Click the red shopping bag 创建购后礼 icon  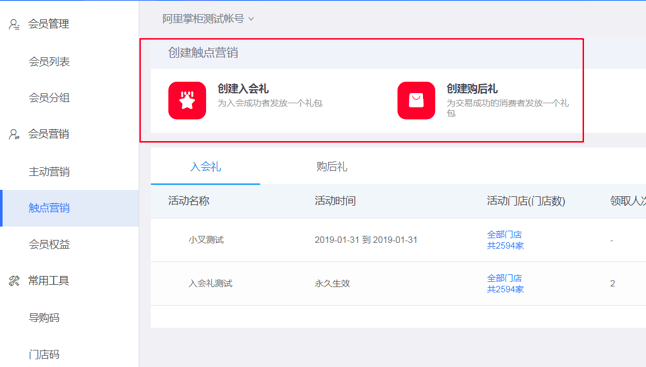point(416,101)
